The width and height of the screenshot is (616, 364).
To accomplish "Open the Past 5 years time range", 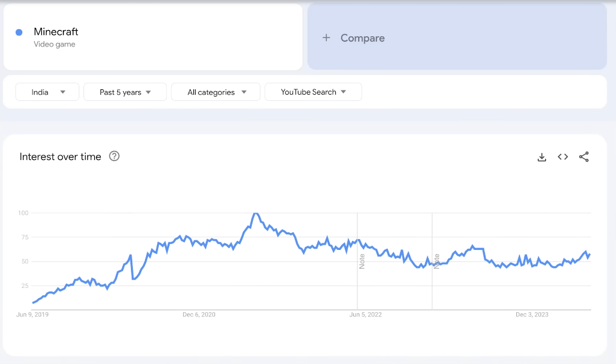I will click(x=124, y=92).
